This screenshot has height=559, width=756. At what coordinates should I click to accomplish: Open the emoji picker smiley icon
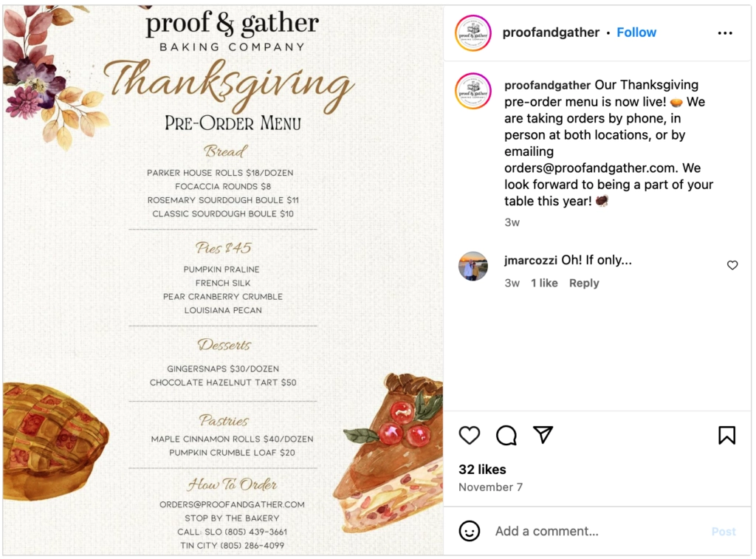click(470, 531)
